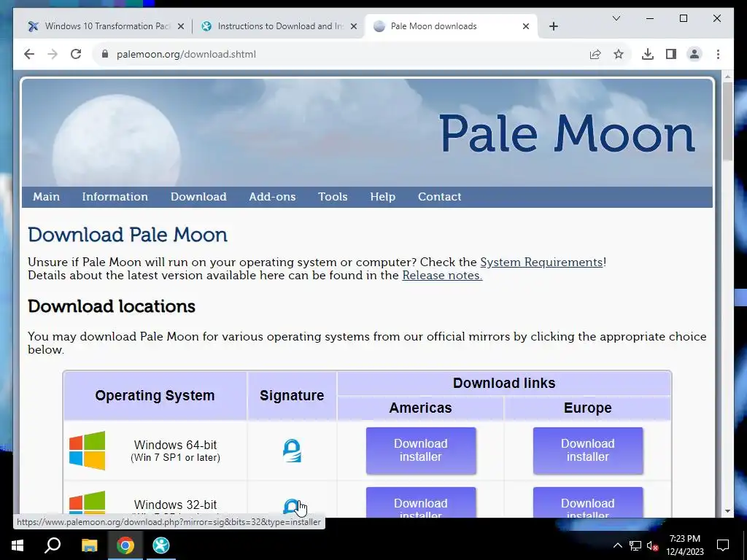
Task: Go back to the previous page
Action: 29,54
